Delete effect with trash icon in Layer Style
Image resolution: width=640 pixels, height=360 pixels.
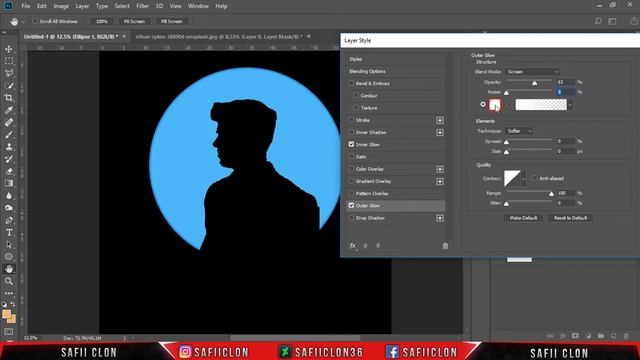point(445,246)
